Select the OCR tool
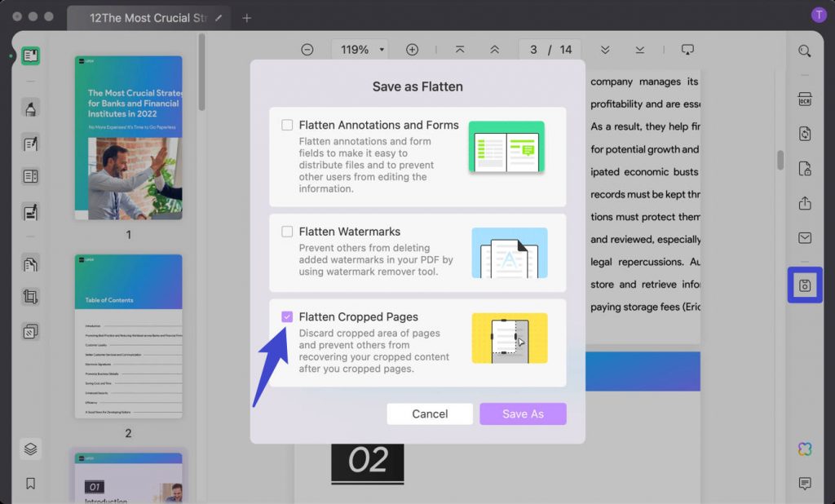The height and width of the screenshot is (504, 835). coord(805,98)
